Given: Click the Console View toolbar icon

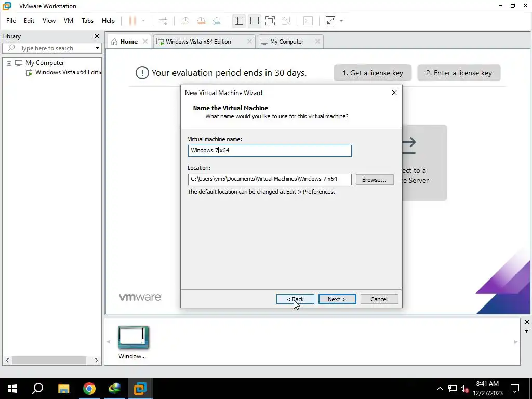Looking at the screenshot, I should (308, 21).
